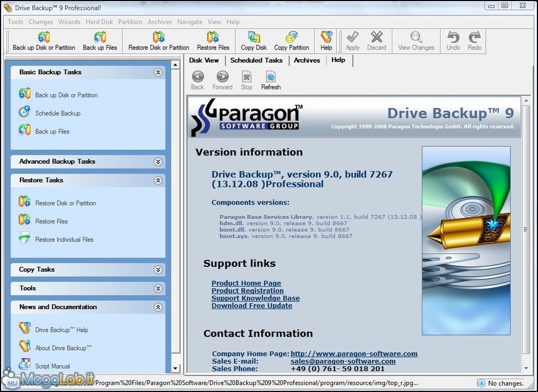Screen dimensions: 538x392
Task: Open Restore Disk or Partition from toolbar
Action: tap(158, 38)
